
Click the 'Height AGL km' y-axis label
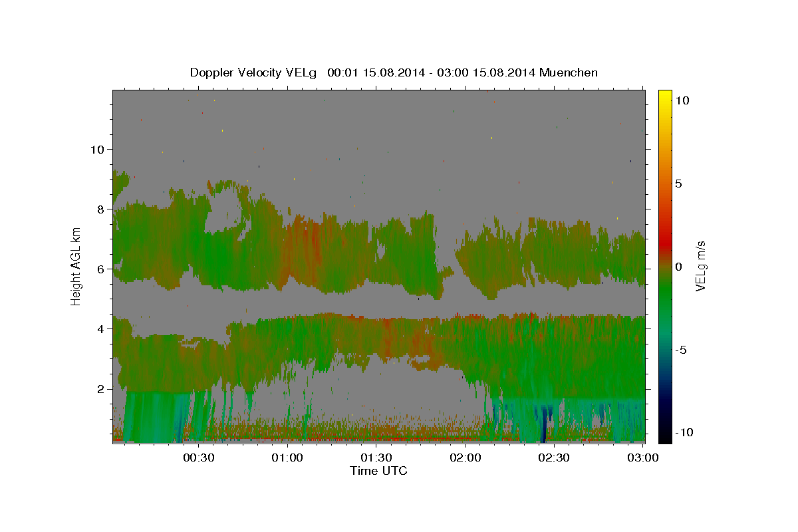pos(76,266)
